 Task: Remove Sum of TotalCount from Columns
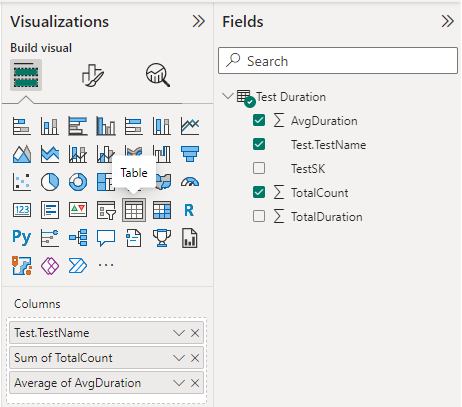pyautogui.click(x=195, y=358)
